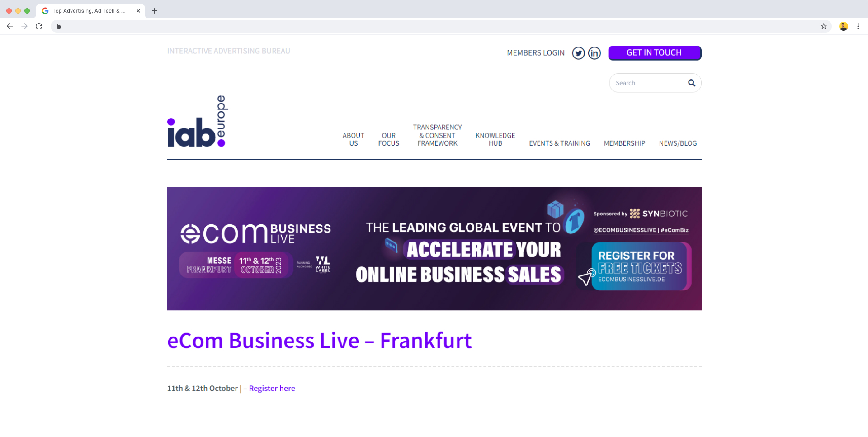Open the Chrome three-dot menu
Screen dimensions: 868x437
(x=858, y=26)
